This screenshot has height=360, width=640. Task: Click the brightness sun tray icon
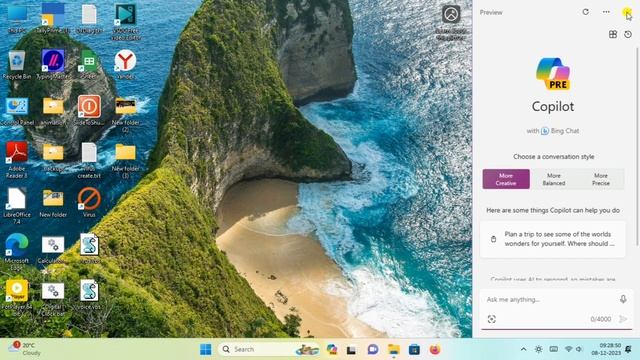coord(539,349)
